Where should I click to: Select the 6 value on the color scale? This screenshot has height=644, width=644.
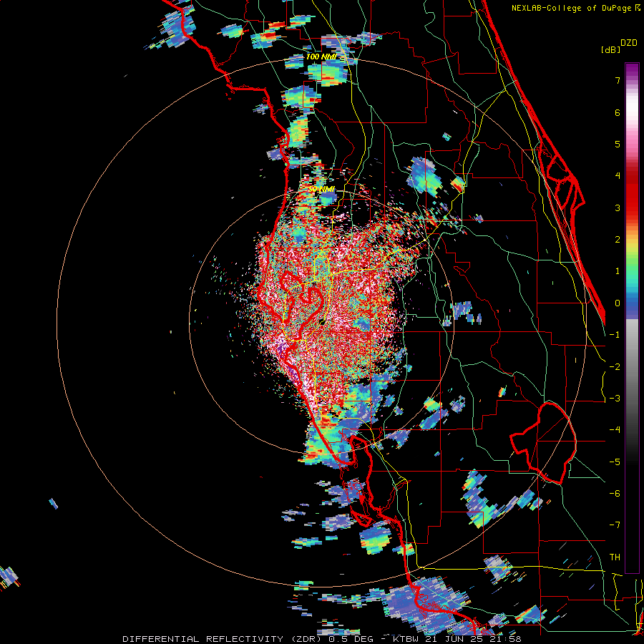pos(618,112)
